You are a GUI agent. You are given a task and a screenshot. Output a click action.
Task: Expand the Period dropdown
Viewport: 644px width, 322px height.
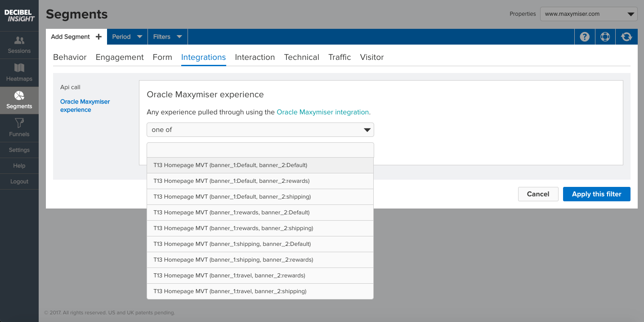(x=127, y=37)
